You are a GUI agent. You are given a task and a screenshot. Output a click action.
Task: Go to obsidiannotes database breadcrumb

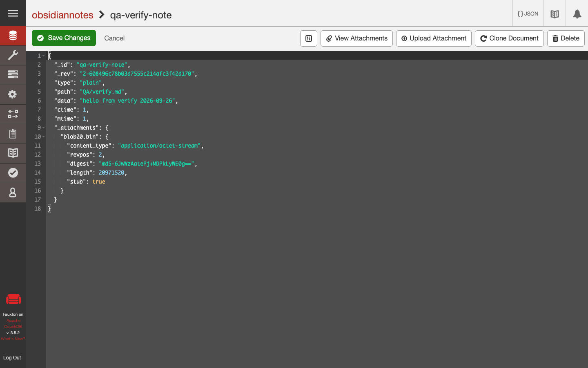pos(62,15)
